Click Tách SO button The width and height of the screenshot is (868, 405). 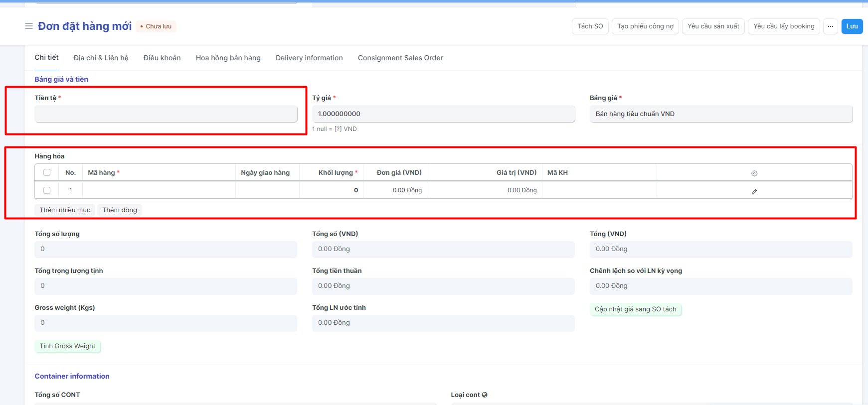[590, 26]
